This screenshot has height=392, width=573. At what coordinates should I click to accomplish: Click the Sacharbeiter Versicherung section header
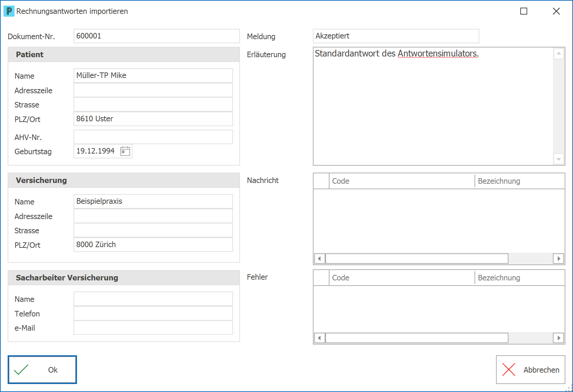click(x=124, y=278)
